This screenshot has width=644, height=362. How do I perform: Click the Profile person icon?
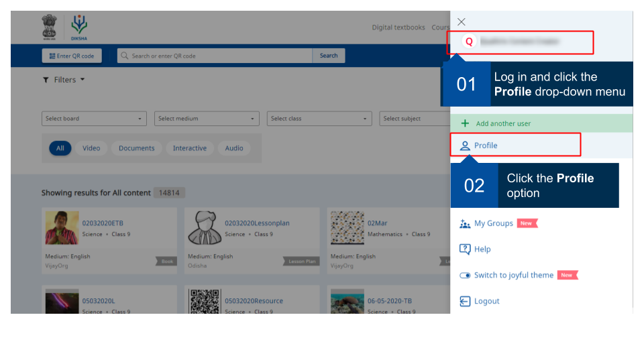[465, 145]
